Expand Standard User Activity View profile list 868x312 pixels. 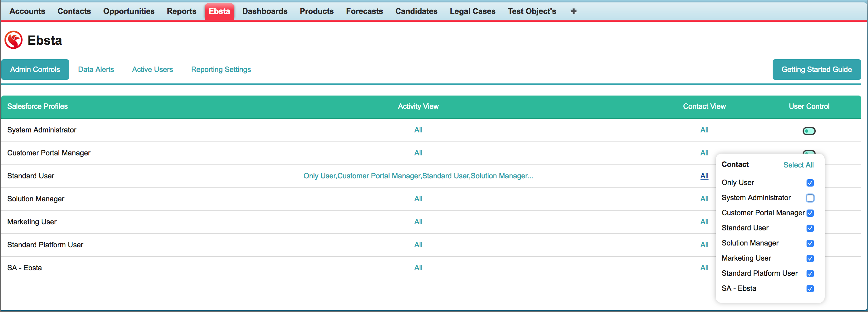pyautogui.click(x=418, y=176)
